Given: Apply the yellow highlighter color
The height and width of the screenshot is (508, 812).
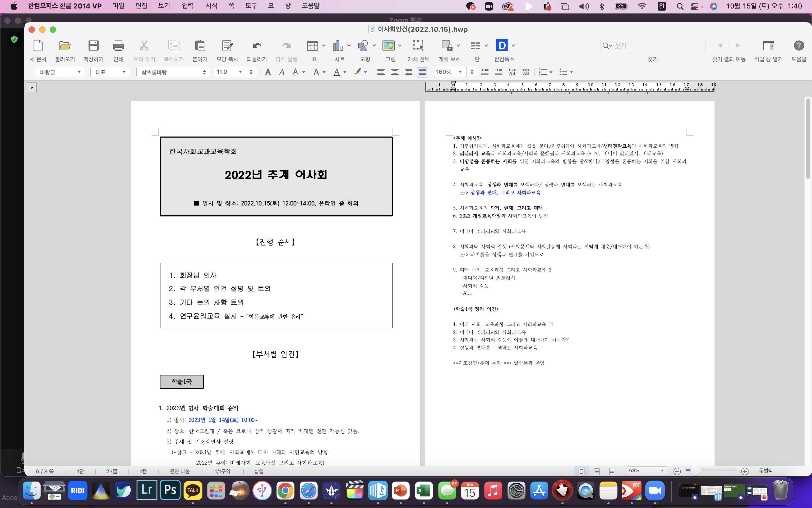Looking at the screenshot, I should point(357,72).
